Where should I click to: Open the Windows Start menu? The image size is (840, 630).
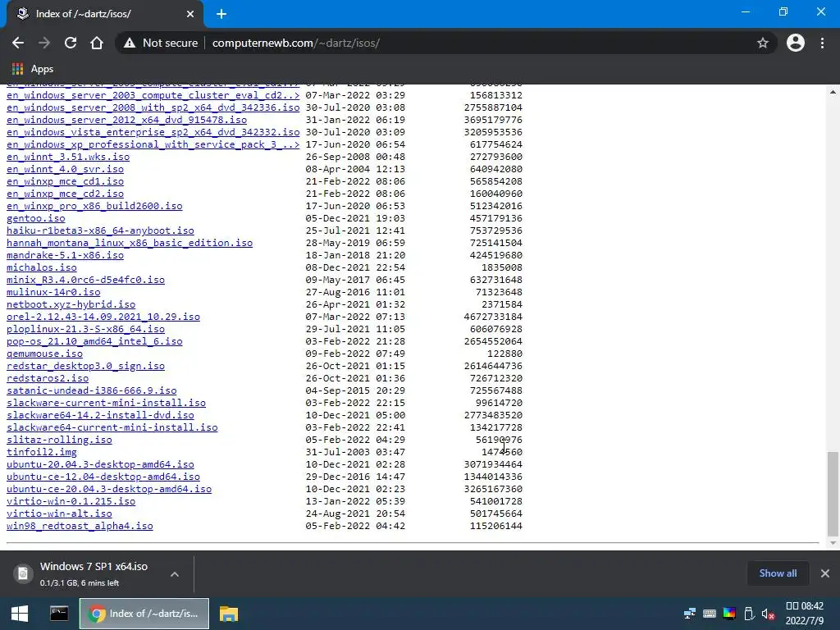point(20,614)
